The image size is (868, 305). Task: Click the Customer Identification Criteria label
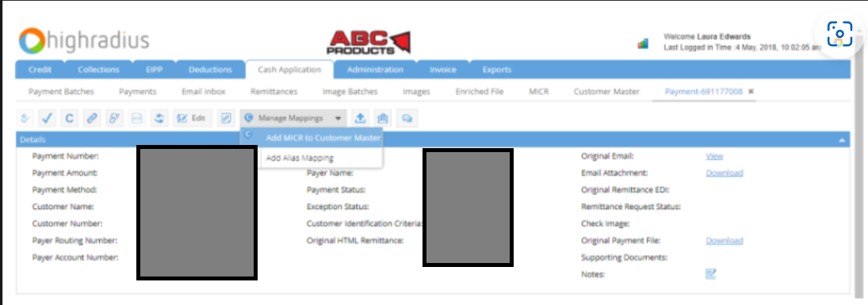coord(365,223)
